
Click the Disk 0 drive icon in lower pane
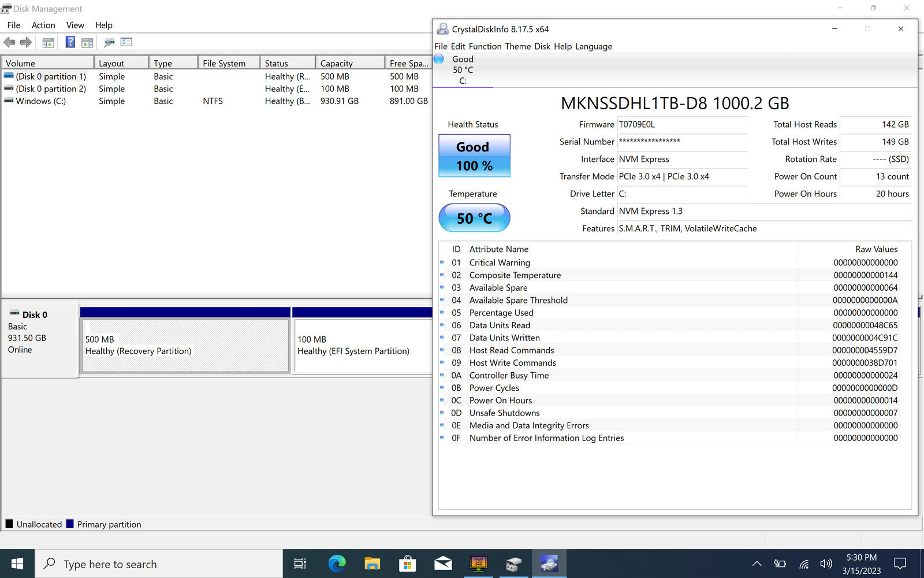(x=14, y=313)
